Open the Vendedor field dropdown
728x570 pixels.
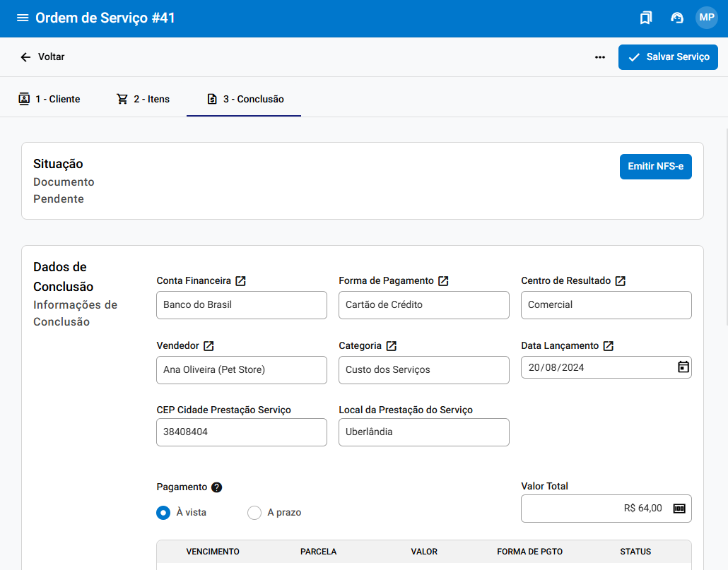click(x=241, y=370)
